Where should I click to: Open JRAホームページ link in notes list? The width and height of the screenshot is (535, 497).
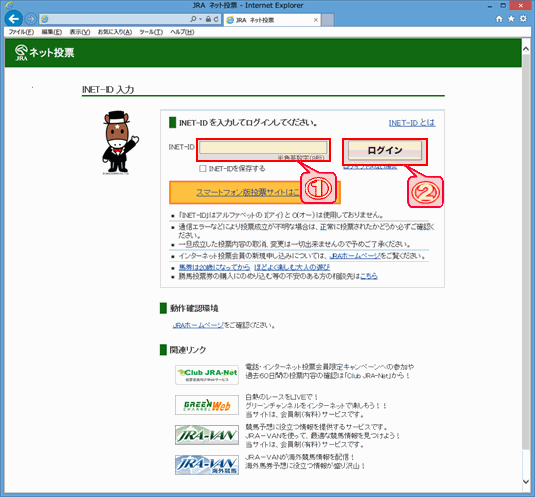355,256
